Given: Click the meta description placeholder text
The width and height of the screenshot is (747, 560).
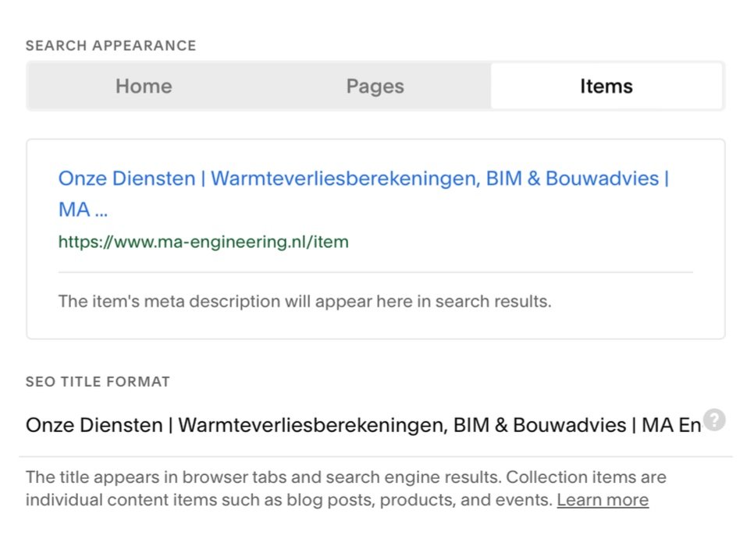Looking at the screenshot, I should [x=305, y=301].
